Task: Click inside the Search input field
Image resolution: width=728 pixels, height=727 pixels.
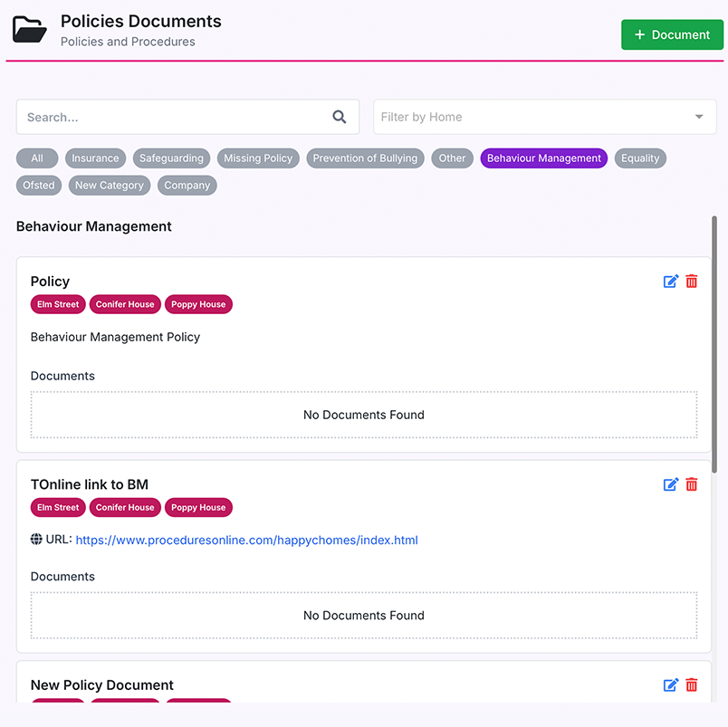Action: 163,117
